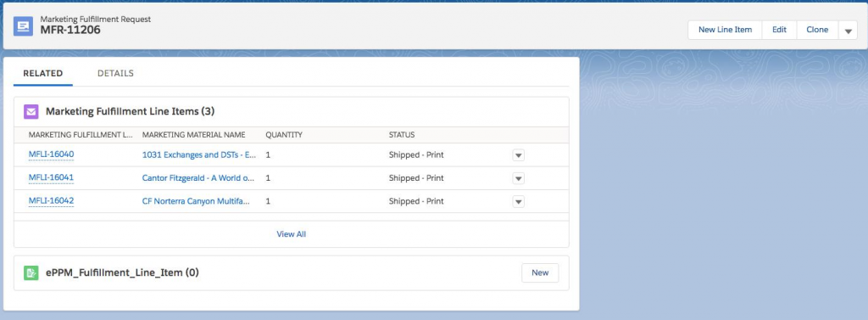868x320 pixels.
Task: Open the Cantor Fitzgerald material link
Action: tap(198, 178)
